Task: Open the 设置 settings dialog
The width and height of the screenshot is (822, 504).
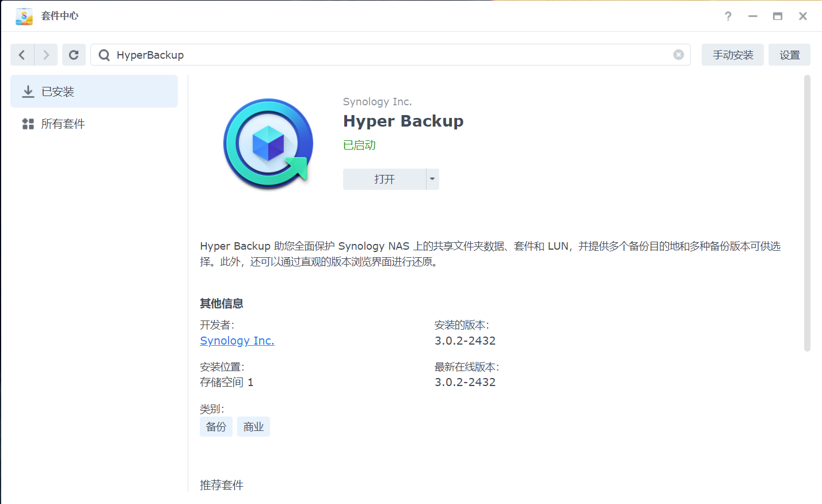Action: 789,55
